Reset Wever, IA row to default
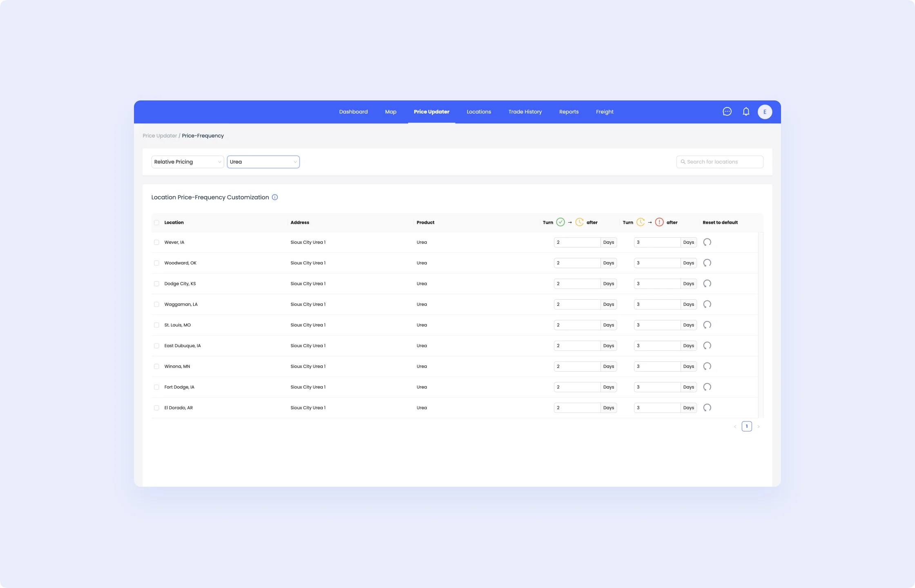The image size is (915, 588). [x=707, y=242]
